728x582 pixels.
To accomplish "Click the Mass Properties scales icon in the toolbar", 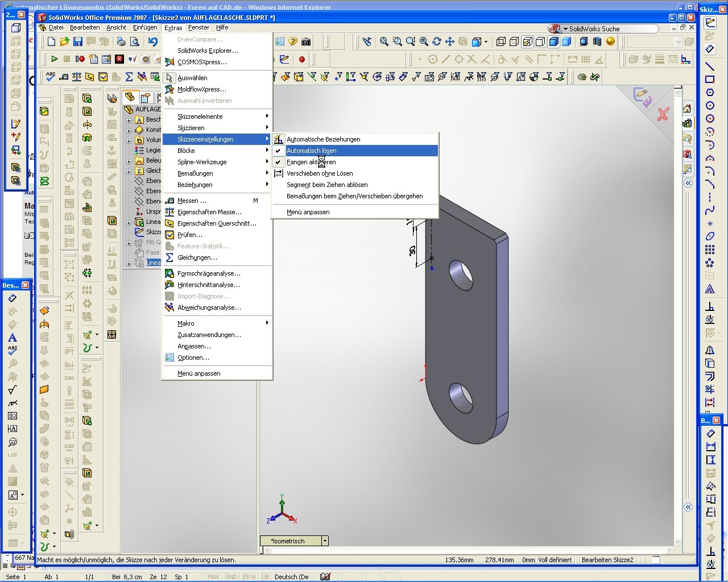I will pyautogui.click(x=77, y=76).
